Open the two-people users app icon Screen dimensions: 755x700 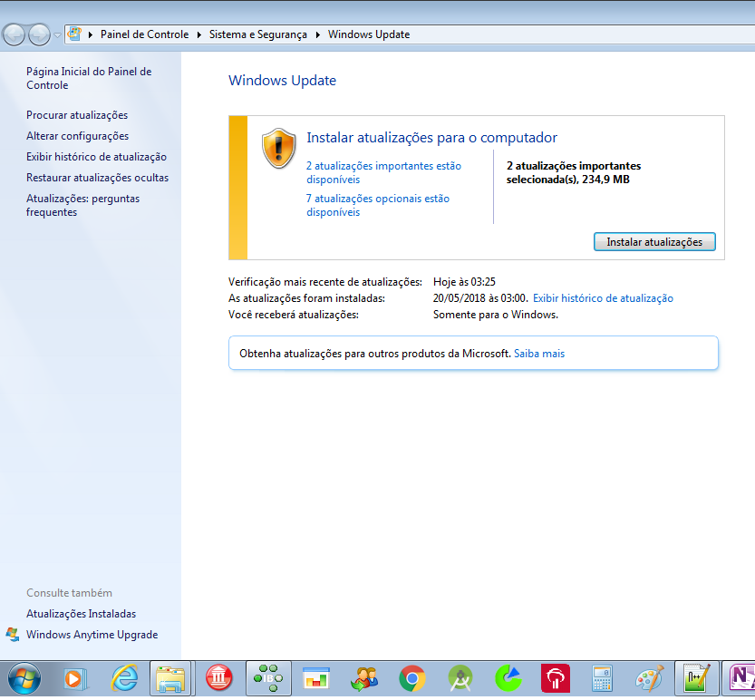364,679
